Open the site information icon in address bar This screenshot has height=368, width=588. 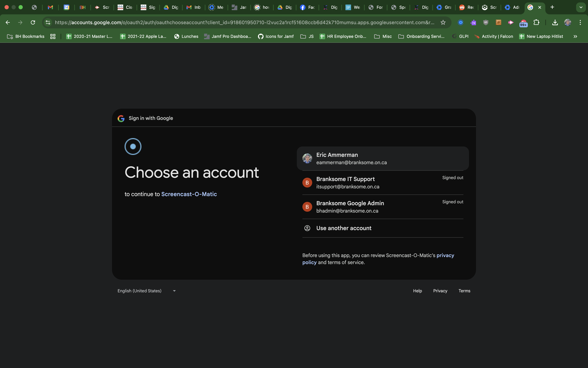[x=48, y=22]
